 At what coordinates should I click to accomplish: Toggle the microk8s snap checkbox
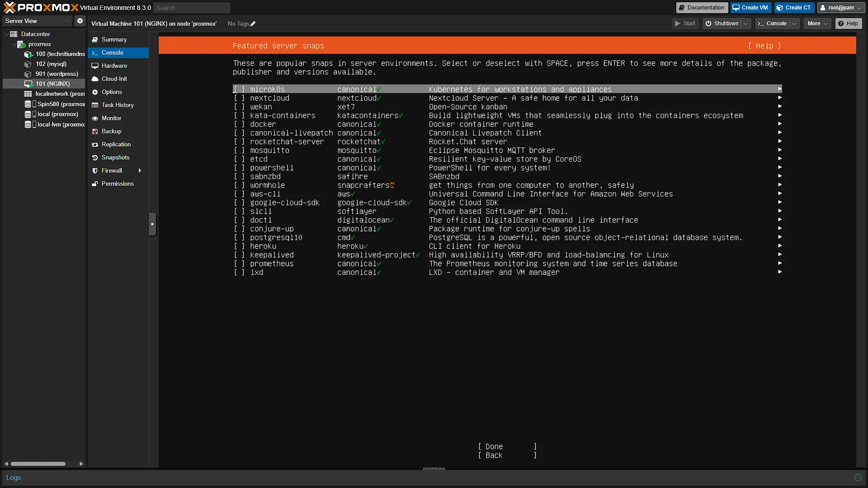pos(239,89)
